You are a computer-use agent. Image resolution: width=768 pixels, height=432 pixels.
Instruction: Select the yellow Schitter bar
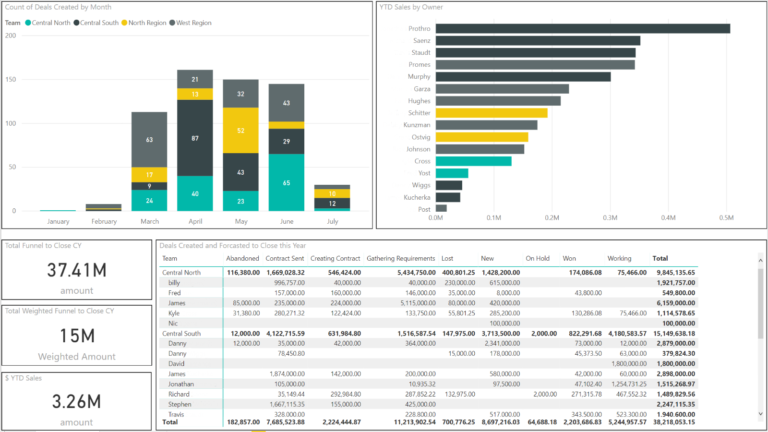click(x=492, y=113)
